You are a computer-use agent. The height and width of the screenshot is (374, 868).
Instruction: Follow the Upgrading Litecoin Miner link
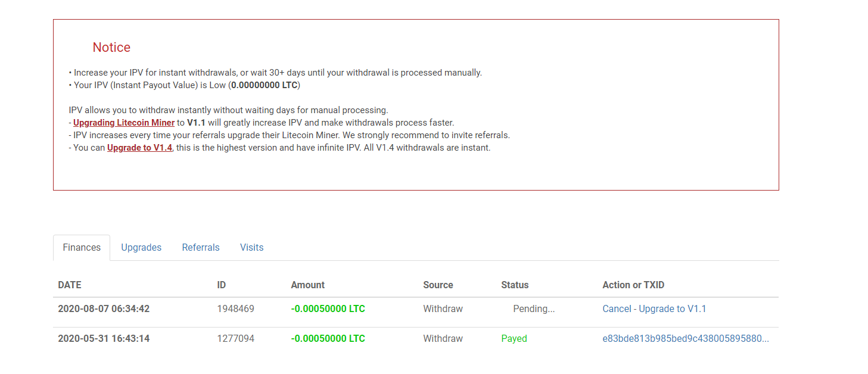coord(124,123)
